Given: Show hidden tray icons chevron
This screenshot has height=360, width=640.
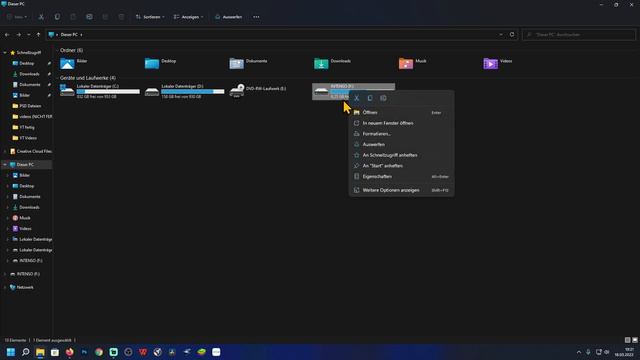Looking at the screenshot, I should point(579,352).
